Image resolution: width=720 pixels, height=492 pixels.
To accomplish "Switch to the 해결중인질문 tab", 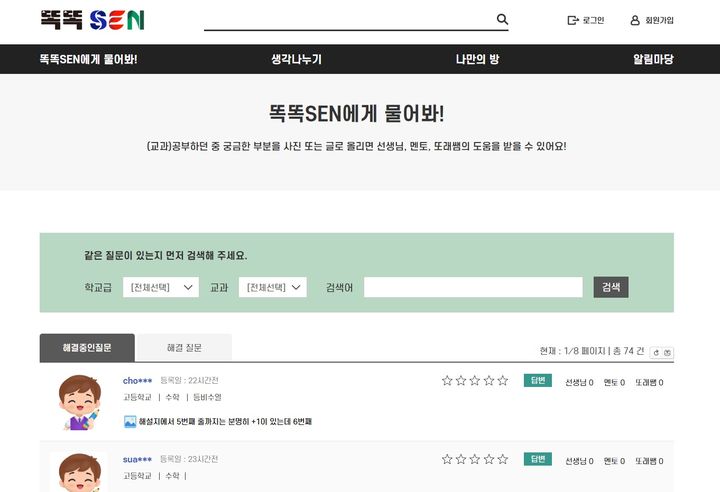I will coord(87,348).
